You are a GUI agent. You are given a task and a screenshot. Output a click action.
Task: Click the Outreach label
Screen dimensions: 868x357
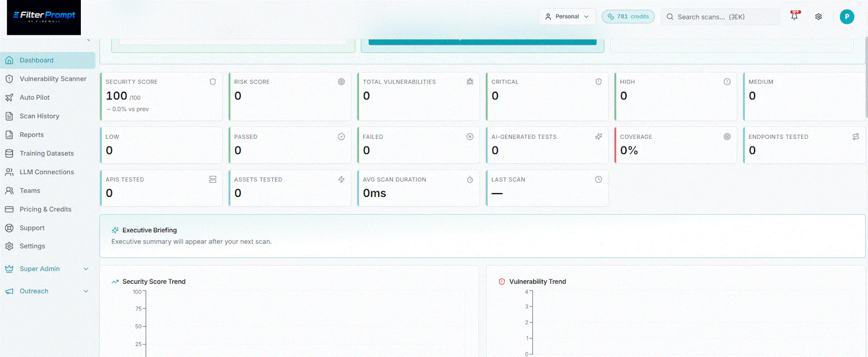coord(34,291)
